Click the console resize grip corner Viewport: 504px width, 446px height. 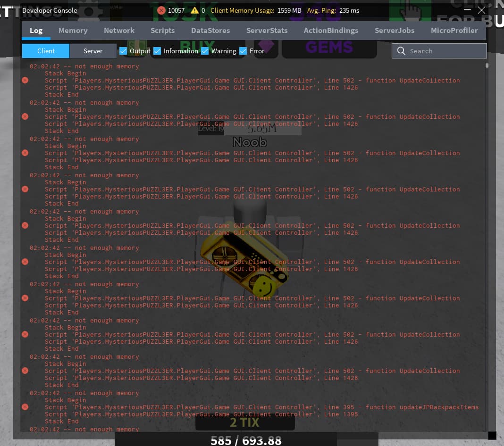click(492, 436)
